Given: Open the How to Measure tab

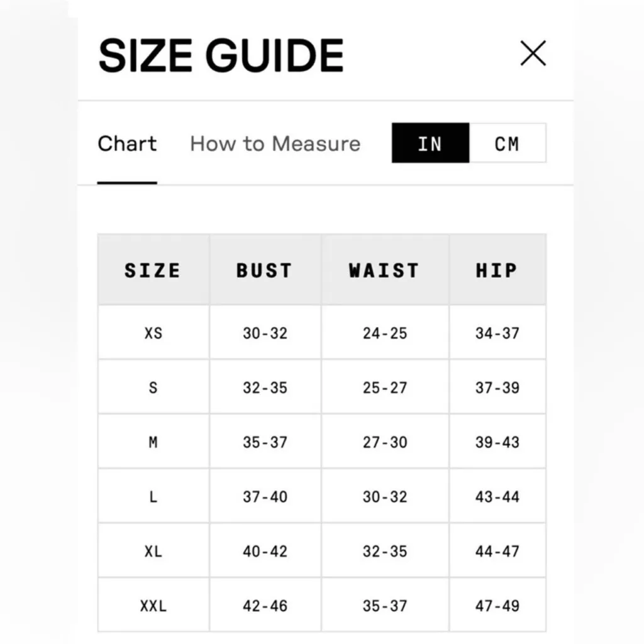Looking at the screenshot, I should tap(275, 143).
